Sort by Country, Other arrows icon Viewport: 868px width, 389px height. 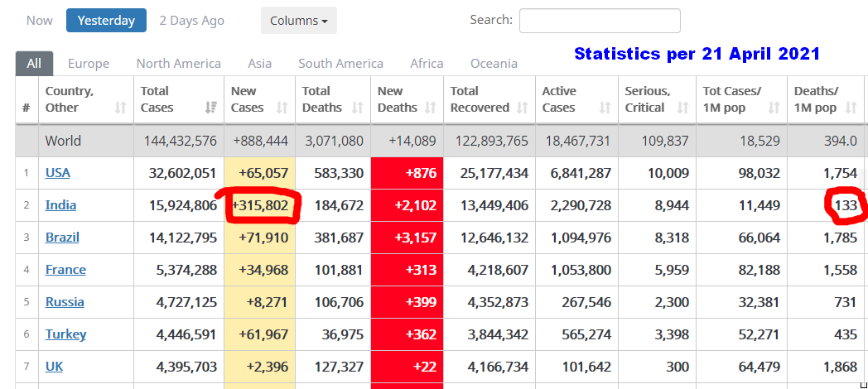point(121,108)
